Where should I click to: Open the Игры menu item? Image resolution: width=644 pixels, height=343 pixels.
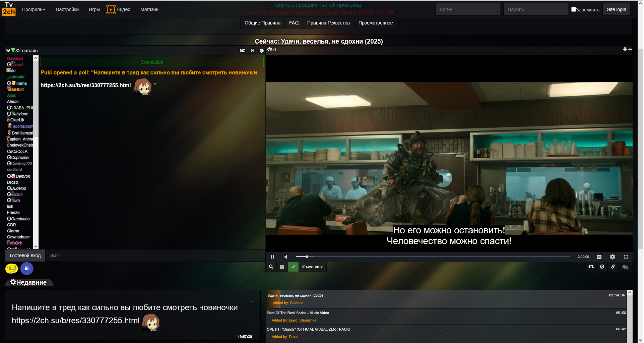click(94, 9)
